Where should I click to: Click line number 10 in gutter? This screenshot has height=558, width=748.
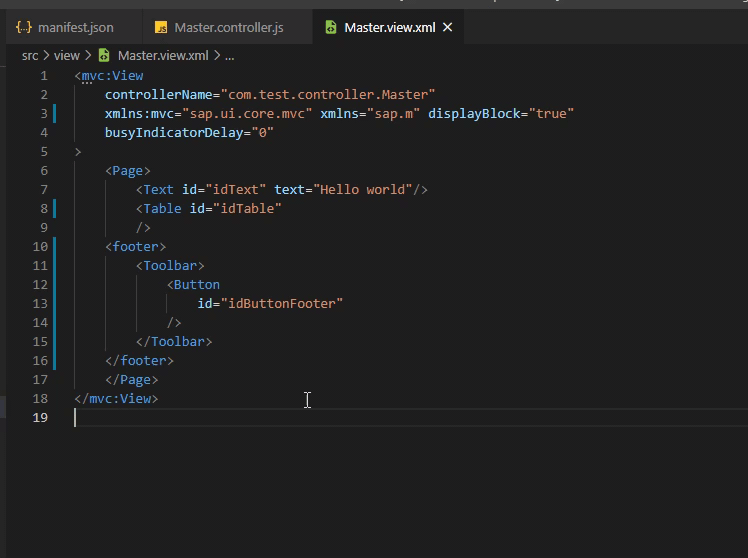click(x=40, y=247)
